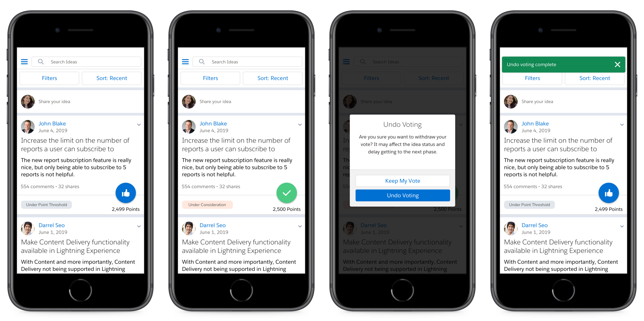
Task: Open the Sort Recent dropdown
Action: pos(112,79)
